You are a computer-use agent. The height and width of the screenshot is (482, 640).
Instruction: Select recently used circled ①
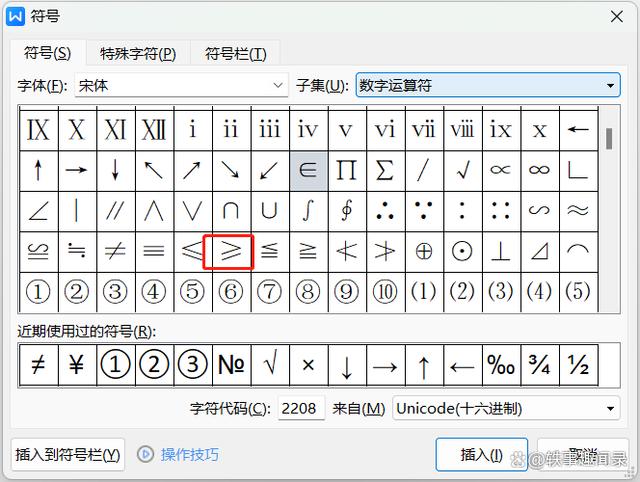pos(115,364)
